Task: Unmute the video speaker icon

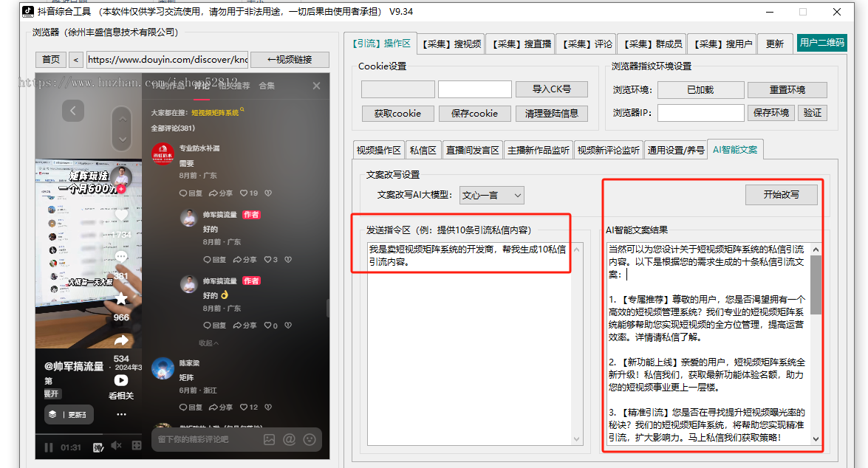Action: point(116,446)
